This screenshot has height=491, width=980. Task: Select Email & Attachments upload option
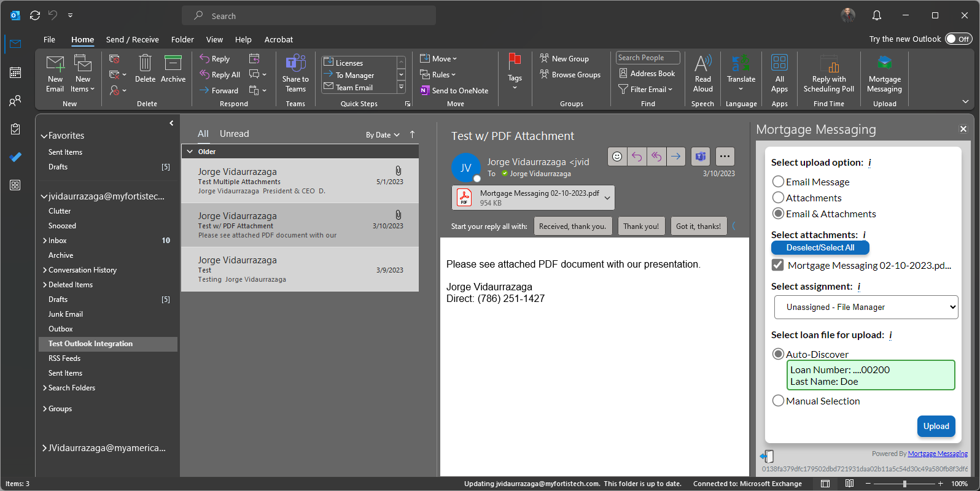pos(778,214)
